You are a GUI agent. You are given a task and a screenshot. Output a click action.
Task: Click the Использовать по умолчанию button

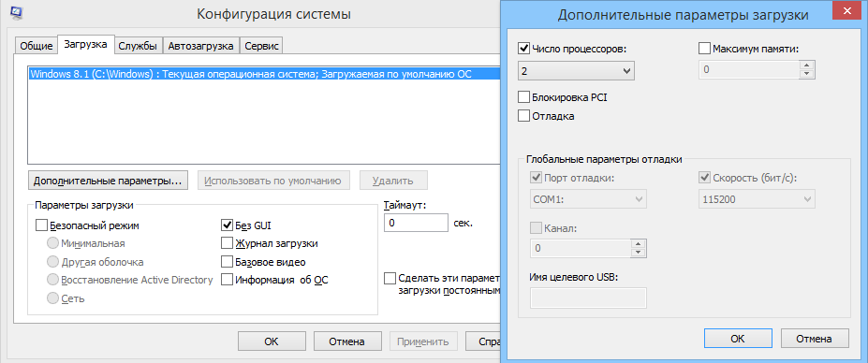tap(274, 181)
